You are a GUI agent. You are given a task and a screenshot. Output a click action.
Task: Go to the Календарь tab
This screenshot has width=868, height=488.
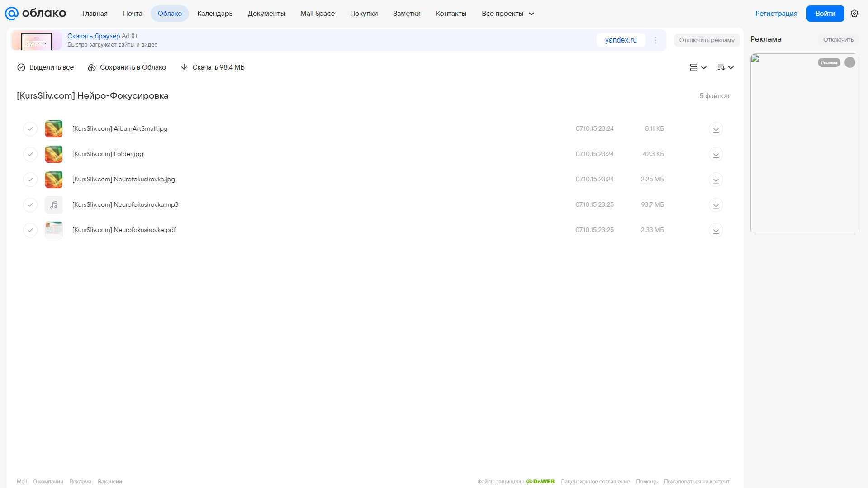click(x=215, y=14)
